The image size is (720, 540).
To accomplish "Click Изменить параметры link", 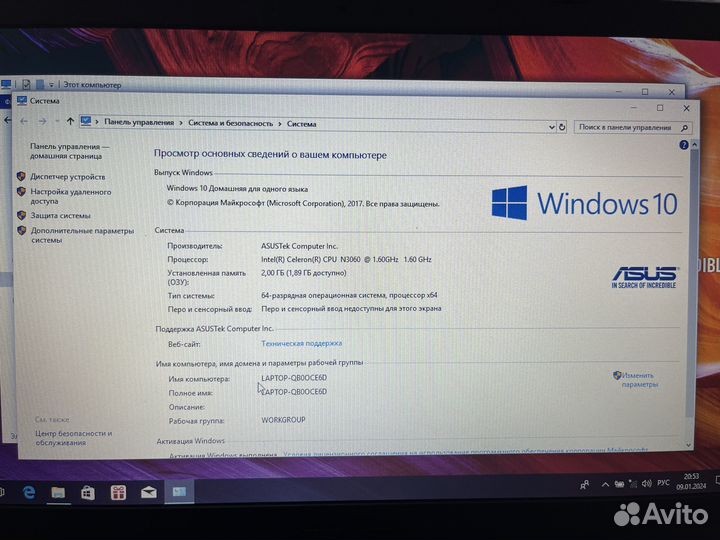I will click(x=640, y=380).
